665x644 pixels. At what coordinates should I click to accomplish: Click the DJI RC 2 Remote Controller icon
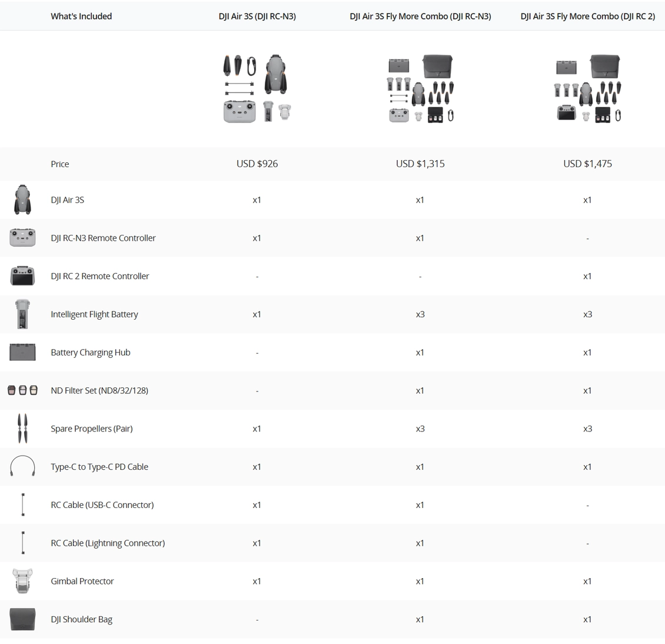coord(22,276)
